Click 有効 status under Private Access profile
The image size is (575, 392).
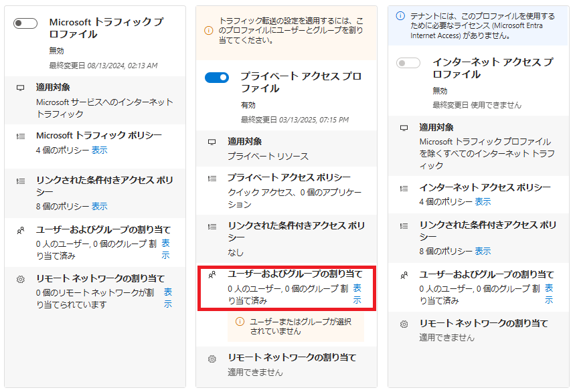248,105
